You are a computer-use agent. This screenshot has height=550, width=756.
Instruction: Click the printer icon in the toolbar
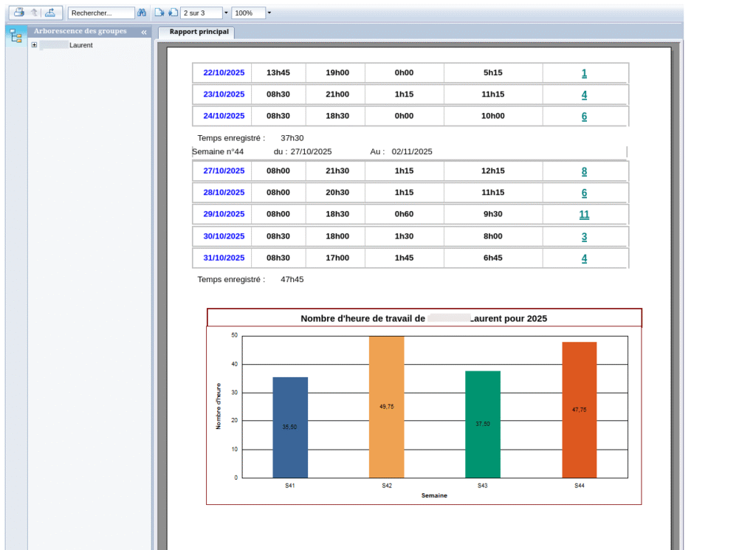click(x=18, y=12)
